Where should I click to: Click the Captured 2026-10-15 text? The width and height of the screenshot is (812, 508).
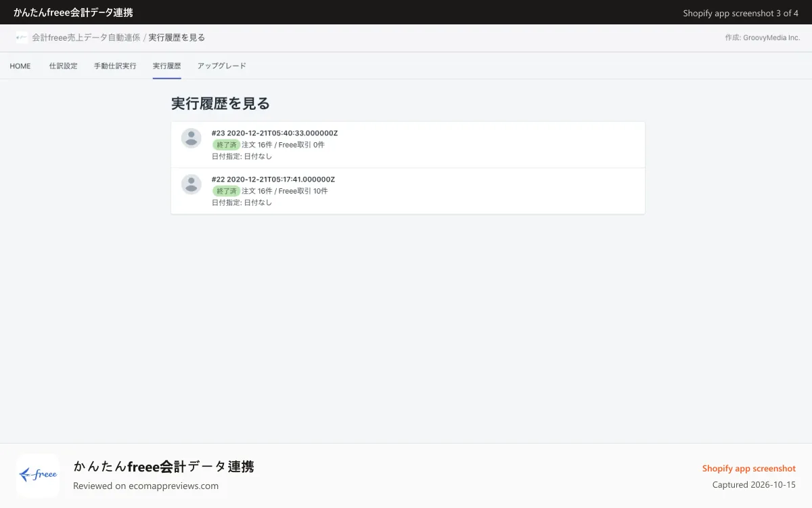pos(754,484)
